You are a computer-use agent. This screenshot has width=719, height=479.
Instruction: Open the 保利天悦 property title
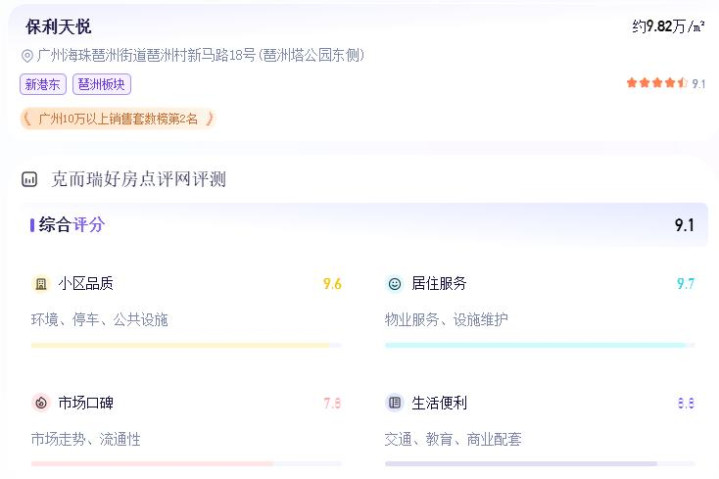tap(58, 27)
